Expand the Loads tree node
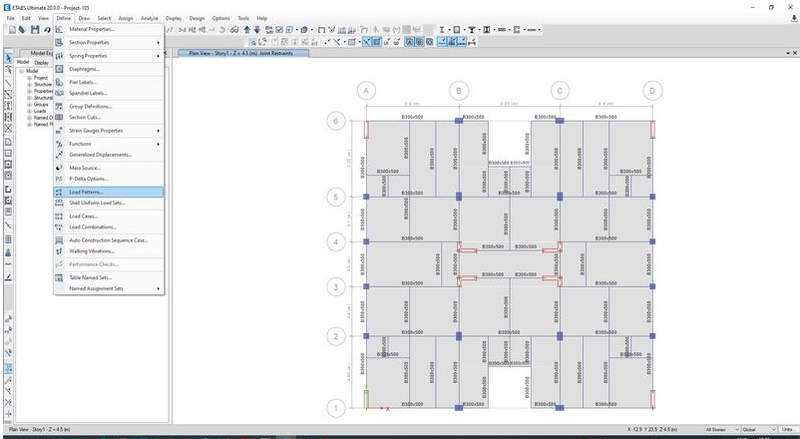This screenshot has width=800, height=439. (30, 111)
